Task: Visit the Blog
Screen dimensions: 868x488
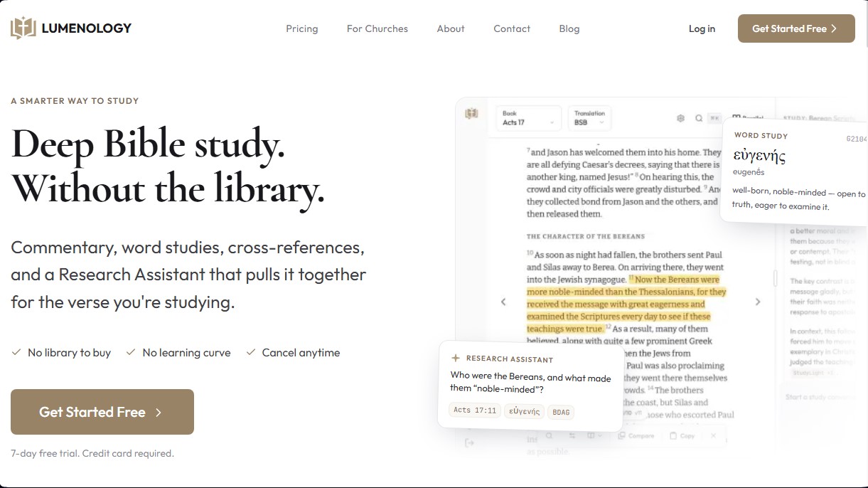Action: click(x=569, y=28)
